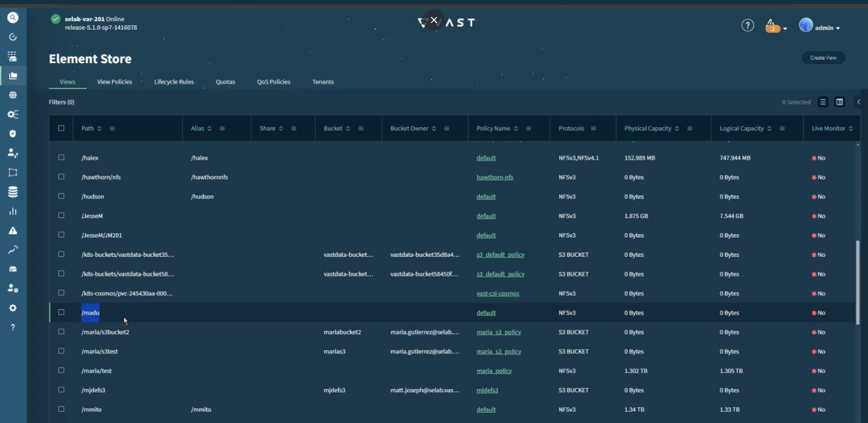Screen dimensions: 868x423
Task: Switch to the Tenants tab
Action: coord(323,82)
